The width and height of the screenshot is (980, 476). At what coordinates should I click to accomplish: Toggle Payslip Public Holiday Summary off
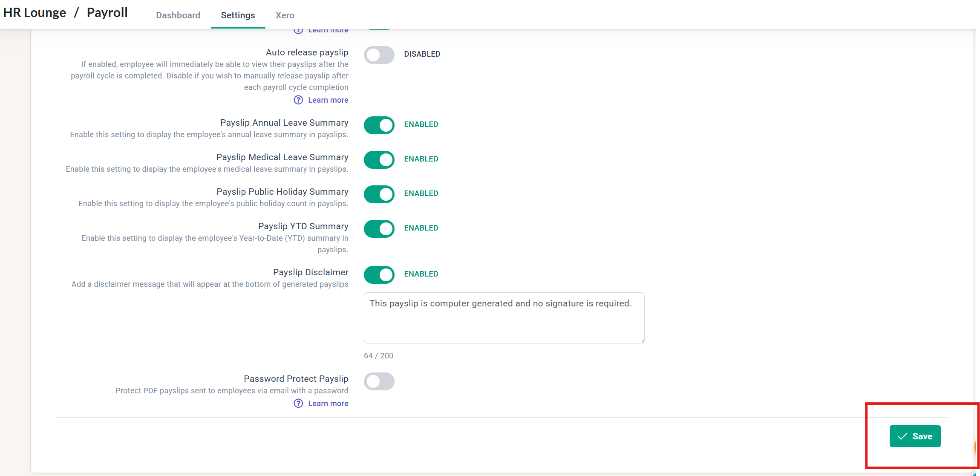[x=379, y=194]
